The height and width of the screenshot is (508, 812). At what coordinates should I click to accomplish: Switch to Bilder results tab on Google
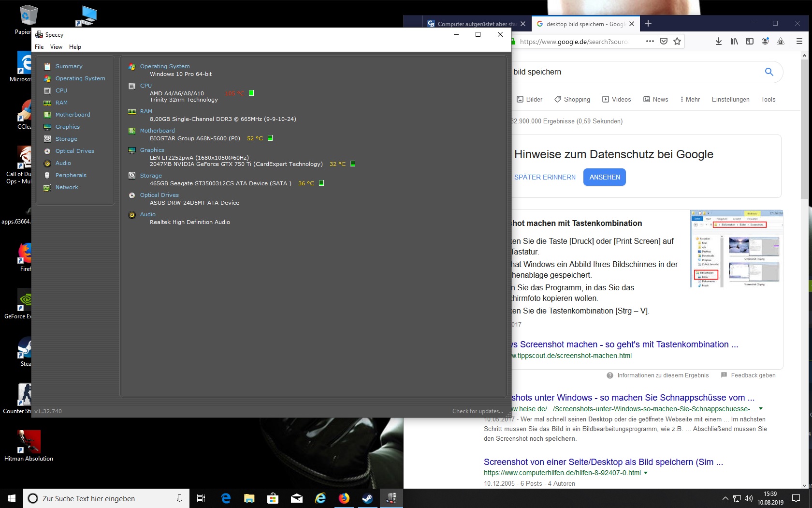pos(529,99)
